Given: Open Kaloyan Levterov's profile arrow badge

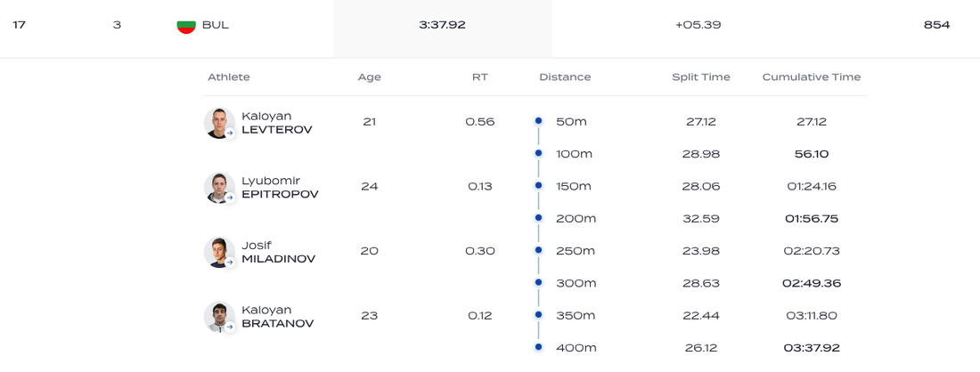Looking at the screenshot, I should (x=230, y=133).
